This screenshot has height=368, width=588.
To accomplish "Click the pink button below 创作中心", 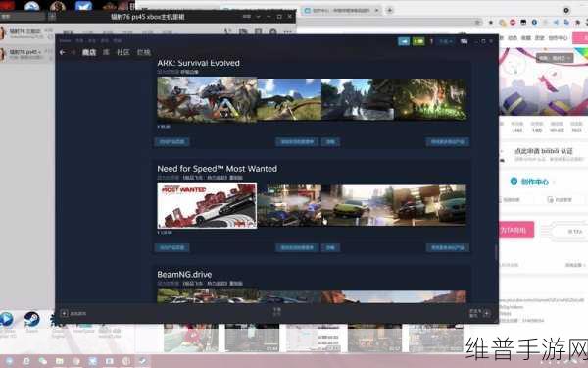I will (516, 230).
